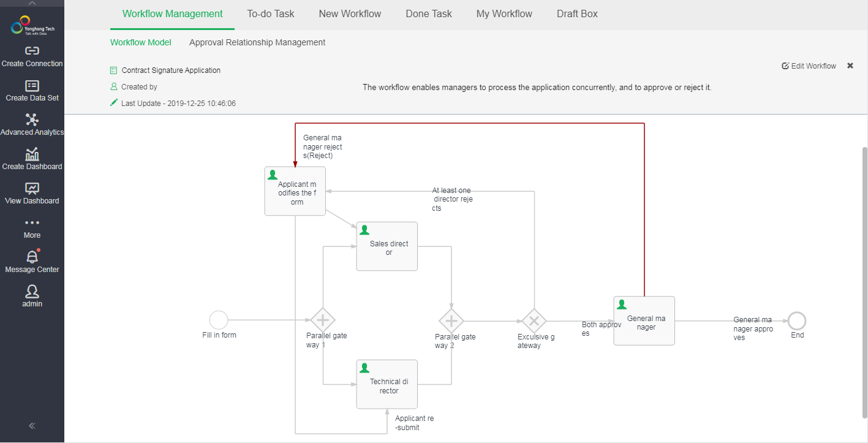Switch to Draft Box tab
The height and width of the screenshot is (443, 868).
[x=577, y=13]
